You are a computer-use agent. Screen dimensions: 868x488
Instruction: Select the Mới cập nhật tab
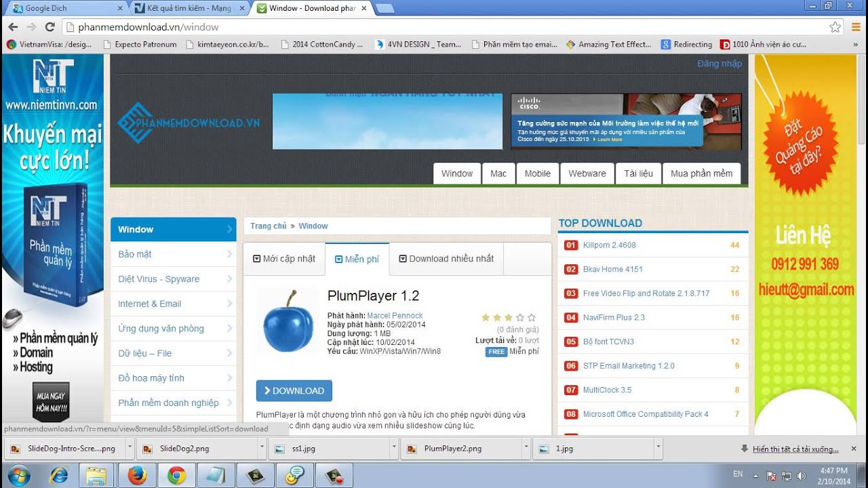click(x=284, y=259)
